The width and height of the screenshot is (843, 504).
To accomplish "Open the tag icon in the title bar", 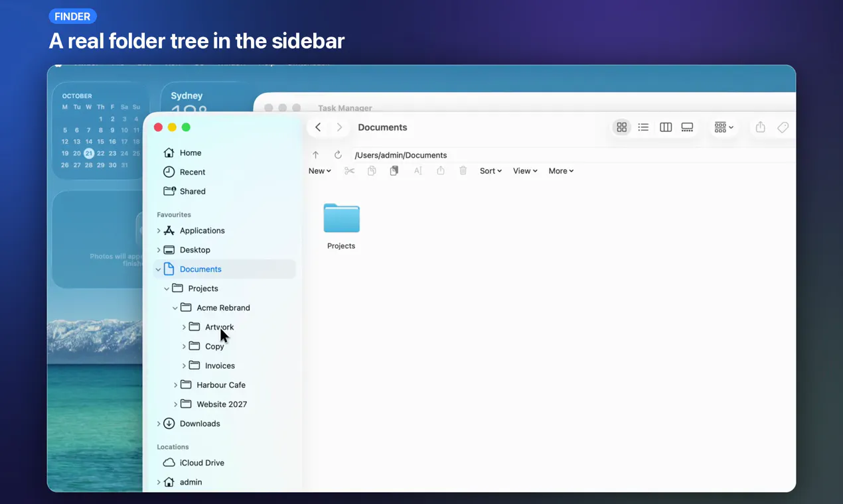I will [783, 127].
